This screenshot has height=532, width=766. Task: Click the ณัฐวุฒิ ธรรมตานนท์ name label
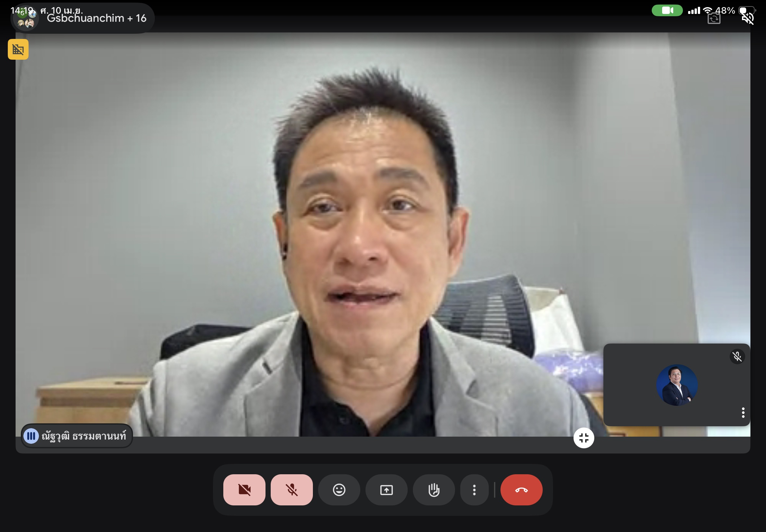click(84, 436)
